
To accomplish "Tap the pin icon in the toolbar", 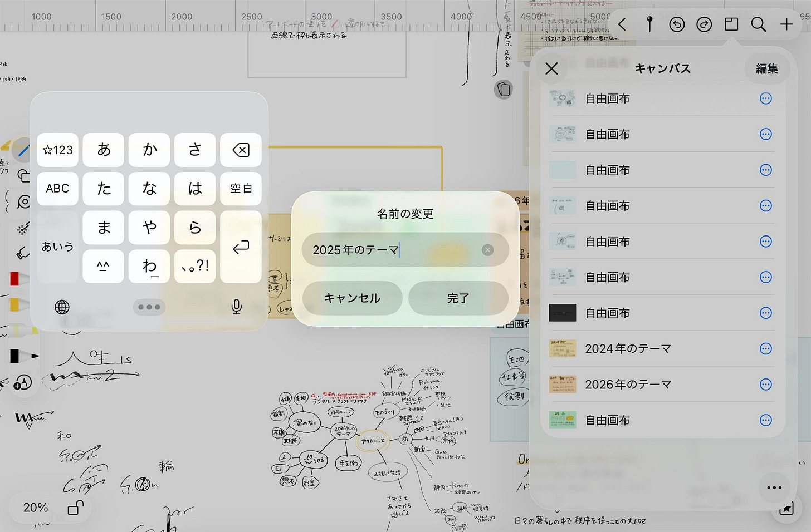I will click(649, 24).
